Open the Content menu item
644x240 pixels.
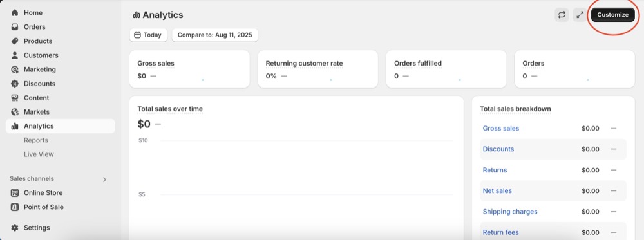pyautogui.click(x=61, y=98)
